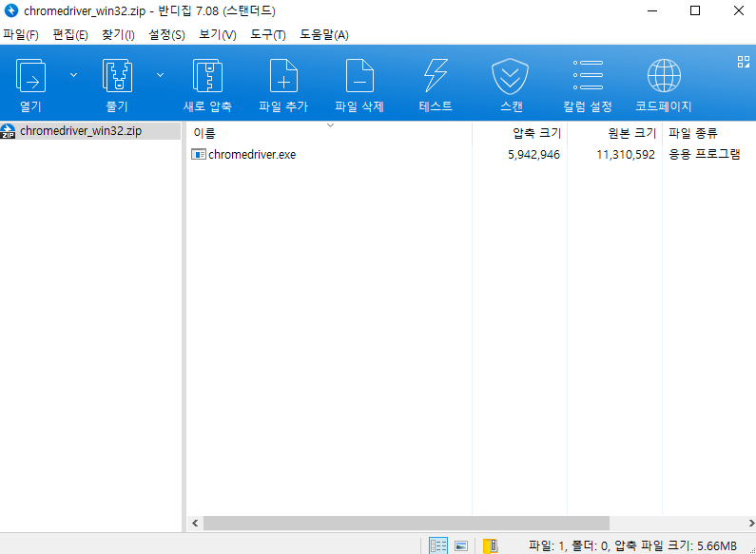
Task: Click the ZIP icon in tree pane
Action: point(8,131)
